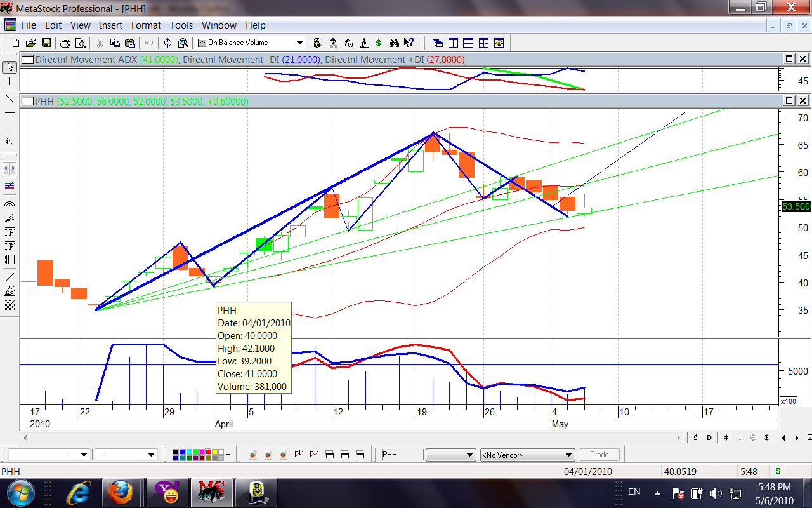Open the On Balance Volume indicator dropdown
The width and height of the screenshot is (812, 508).
pos(299,43)
